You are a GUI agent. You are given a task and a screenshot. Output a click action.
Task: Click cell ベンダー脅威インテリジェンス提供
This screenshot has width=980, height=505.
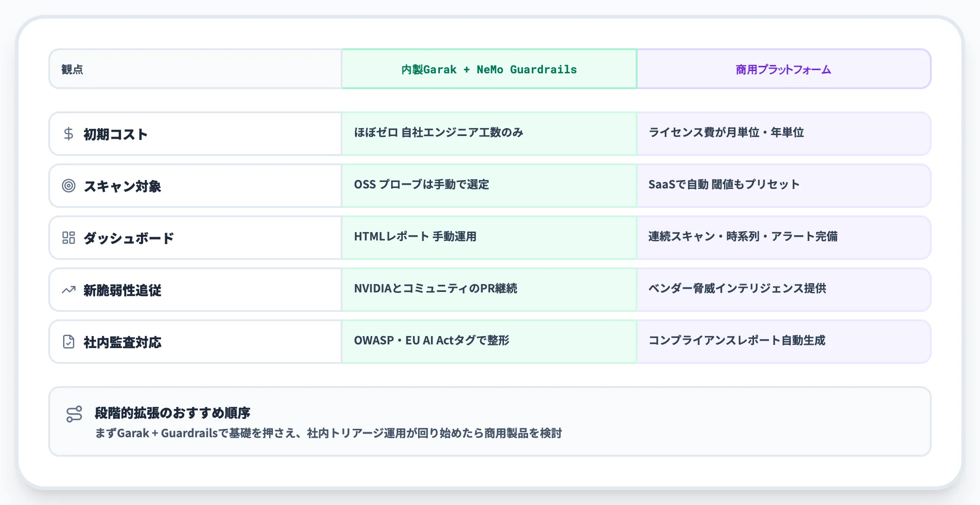pyautogui.click(x=784, y=290)
